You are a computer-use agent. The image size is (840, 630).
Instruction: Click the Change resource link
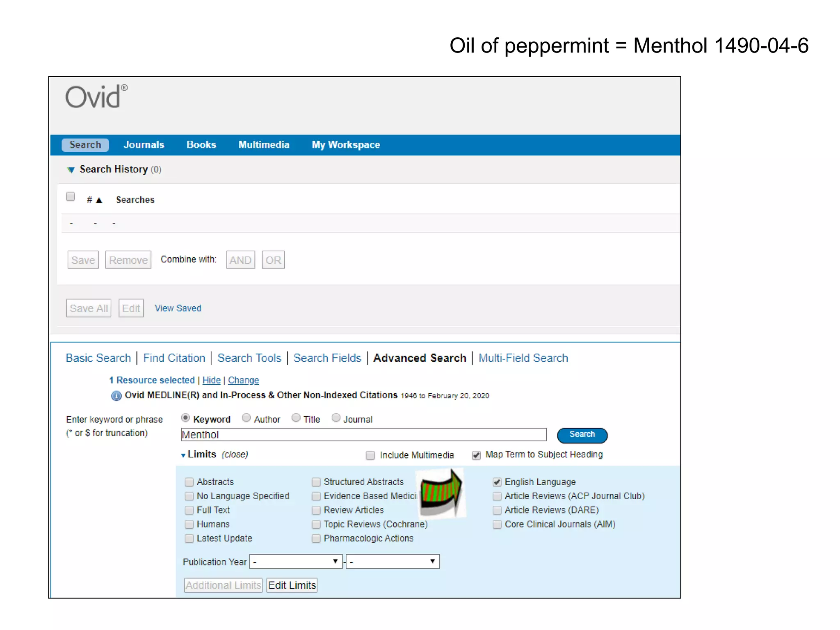[244, 381]
